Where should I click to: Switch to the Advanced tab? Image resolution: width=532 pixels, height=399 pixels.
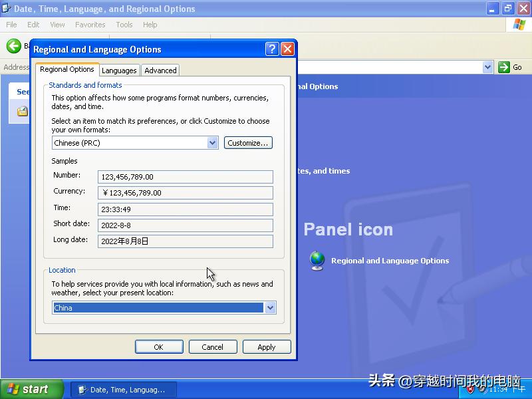[x=160, y=70]
